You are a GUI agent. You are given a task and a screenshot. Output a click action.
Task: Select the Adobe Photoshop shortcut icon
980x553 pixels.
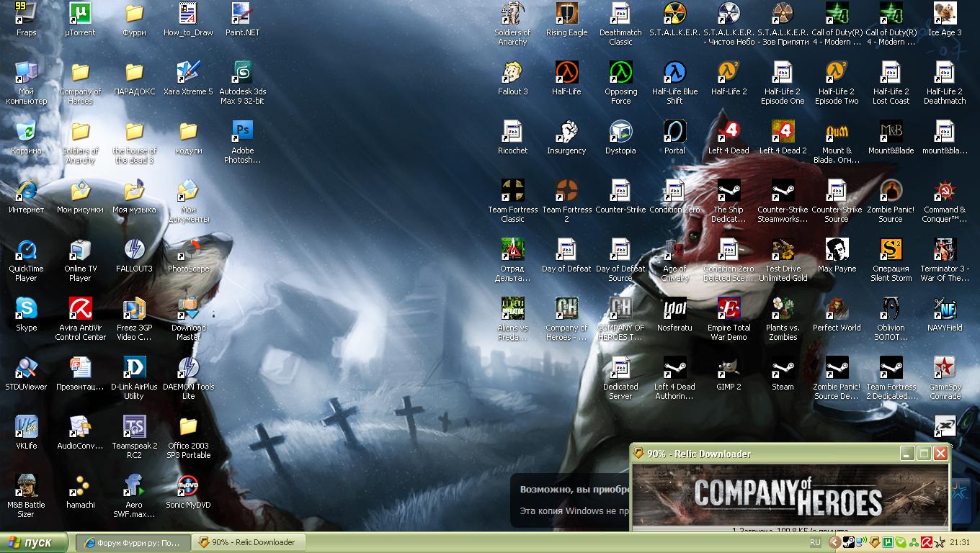[x=242, y=132]
